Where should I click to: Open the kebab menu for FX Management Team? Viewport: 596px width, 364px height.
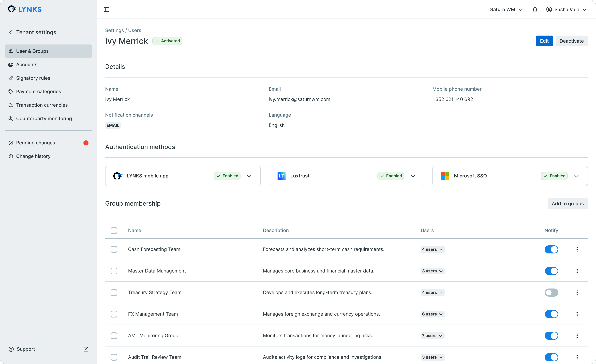point(577,314)
